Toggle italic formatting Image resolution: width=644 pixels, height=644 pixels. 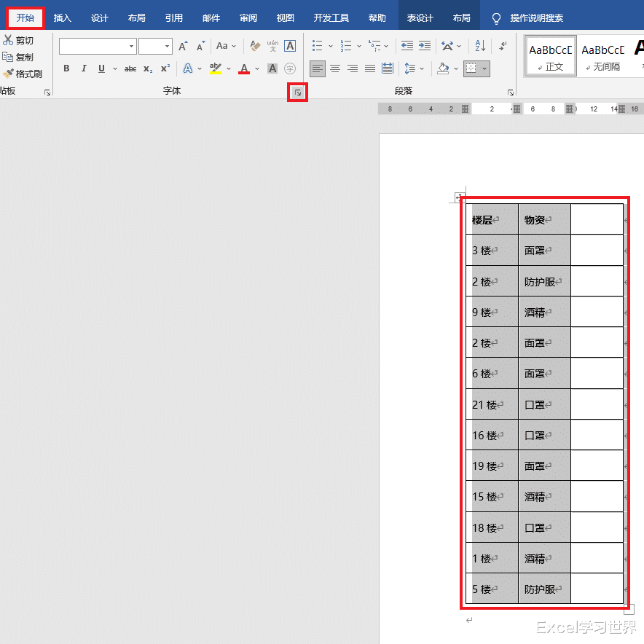coord(84,68)
